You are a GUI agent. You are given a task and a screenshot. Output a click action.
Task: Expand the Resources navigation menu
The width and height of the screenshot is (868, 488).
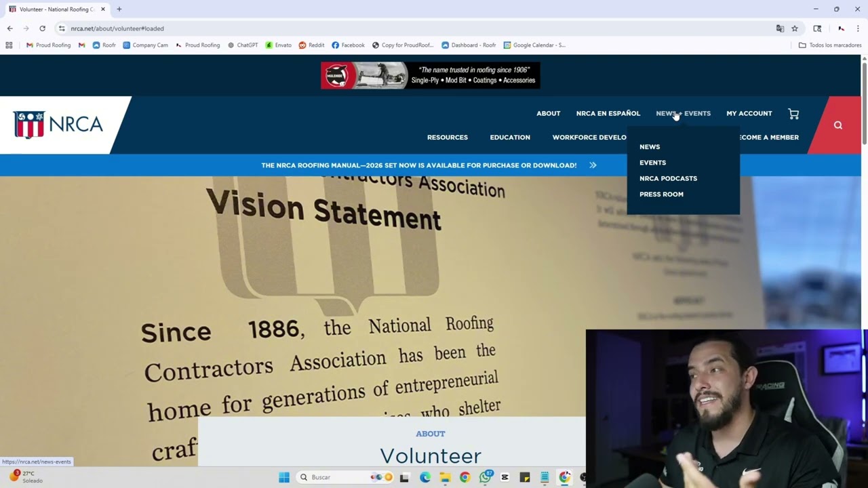pos(448,137)
